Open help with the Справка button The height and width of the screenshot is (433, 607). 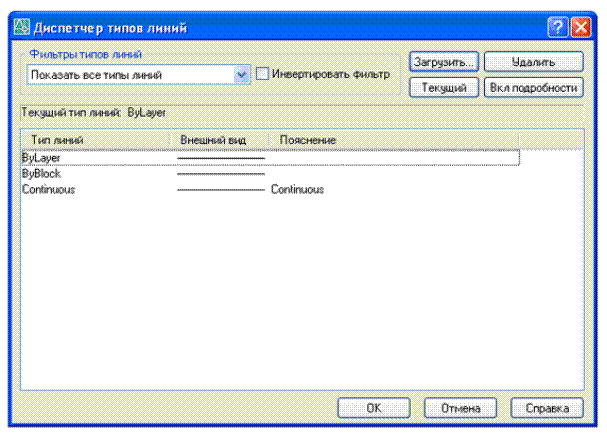coord(547,408)
